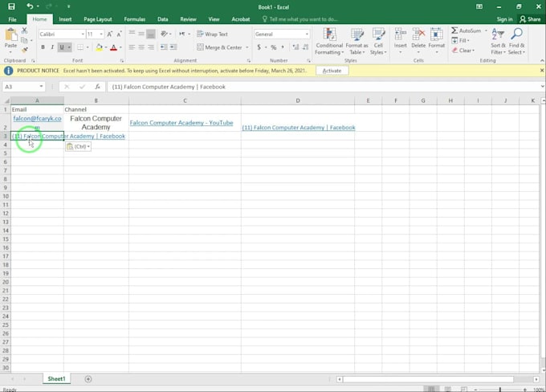Apply the fill color bucket
The height and width of the screenshot is (392, 546).
tap(100, 47)
